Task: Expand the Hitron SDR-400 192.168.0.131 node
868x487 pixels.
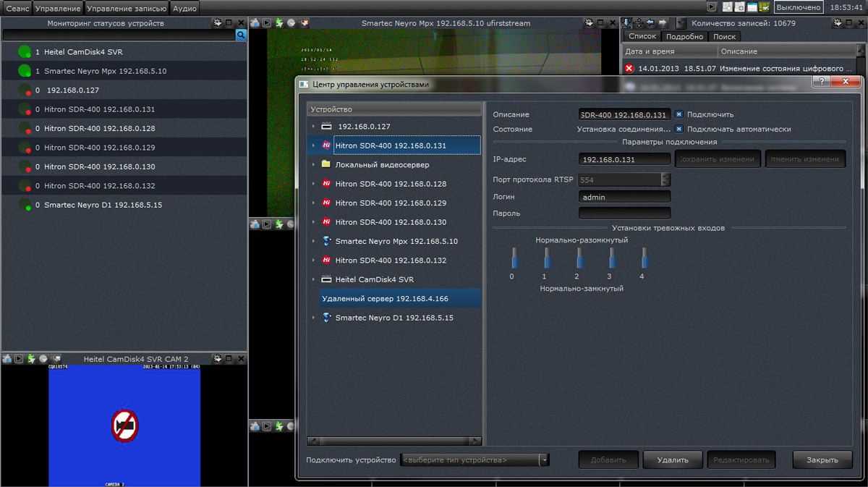Action: pyautogui.click(x=313, y=145)
